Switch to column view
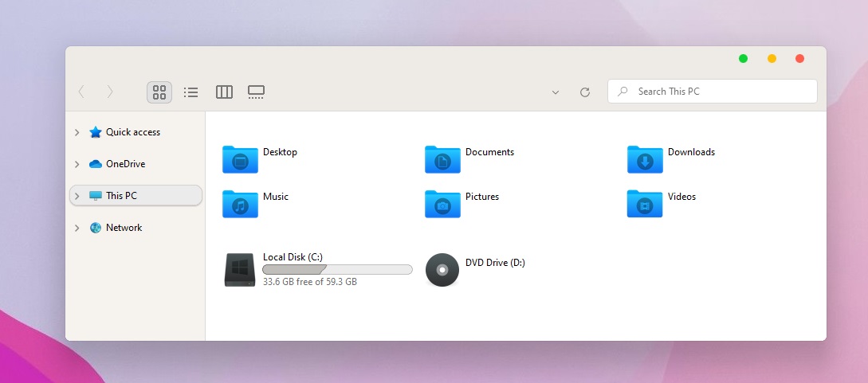The height and width of the screenshot is (383, 868). 224,92
